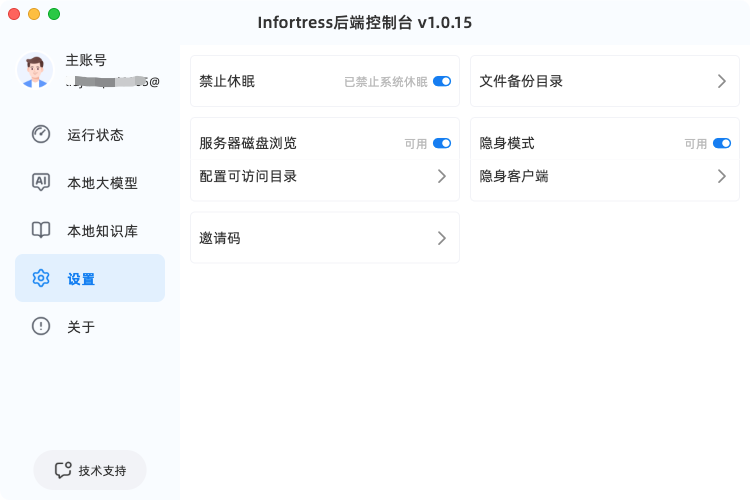Open the 本地大模型 sidebar section
Image resolution: width=750 pixels, height=500 pixels.
(x=90, y=182)
